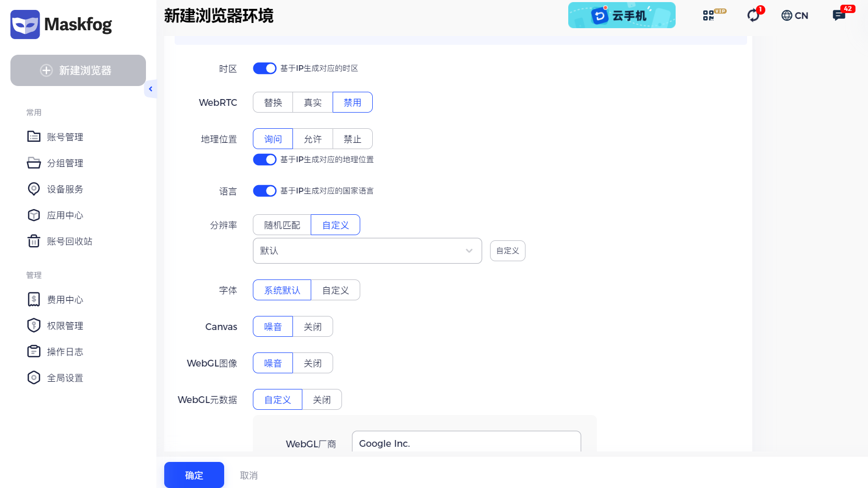Viewport: 868px width, 488px height.
Task: Open 账号回收站 menu item
Action: point(69,241)
